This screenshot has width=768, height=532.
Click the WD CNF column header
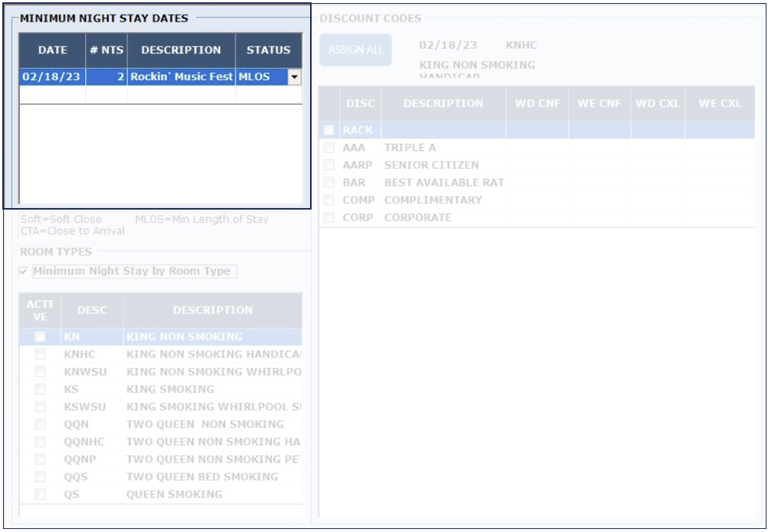(x=537, y=104)
